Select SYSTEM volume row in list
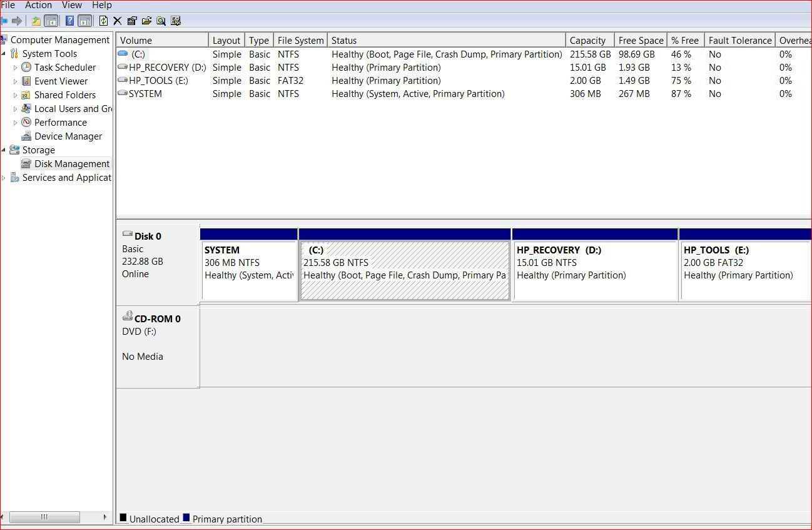Image resolution: width=812 pixels, height=530 pixels. (464, 94)
